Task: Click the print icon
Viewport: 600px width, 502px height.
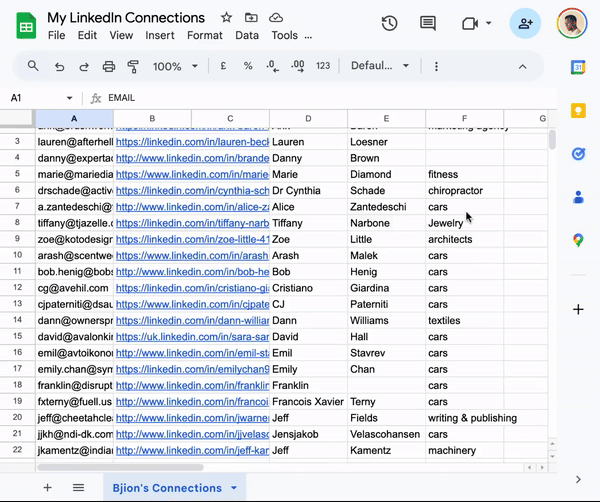Action: pos(109,67)
